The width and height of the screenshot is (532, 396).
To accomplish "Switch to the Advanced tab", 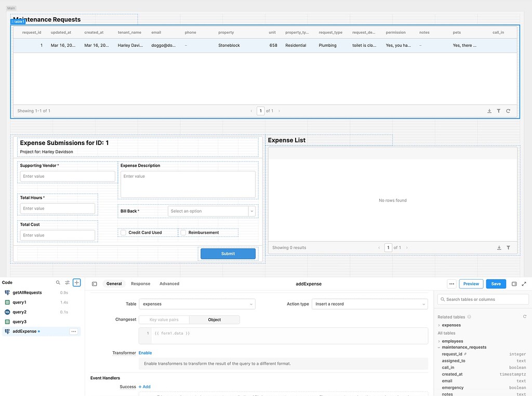I will (x=169, y=284).
